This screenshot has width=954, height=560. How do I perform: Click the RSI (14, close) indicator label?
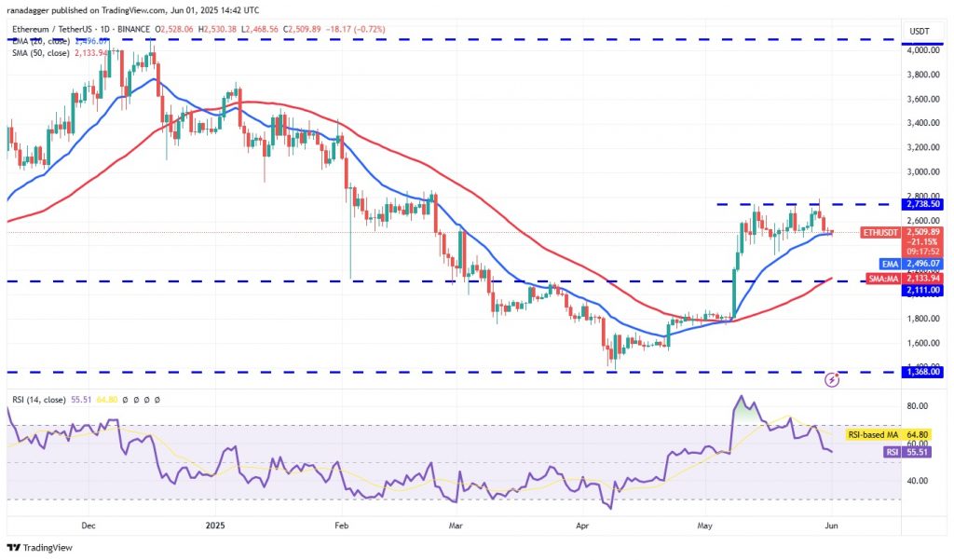pos(39,400)
